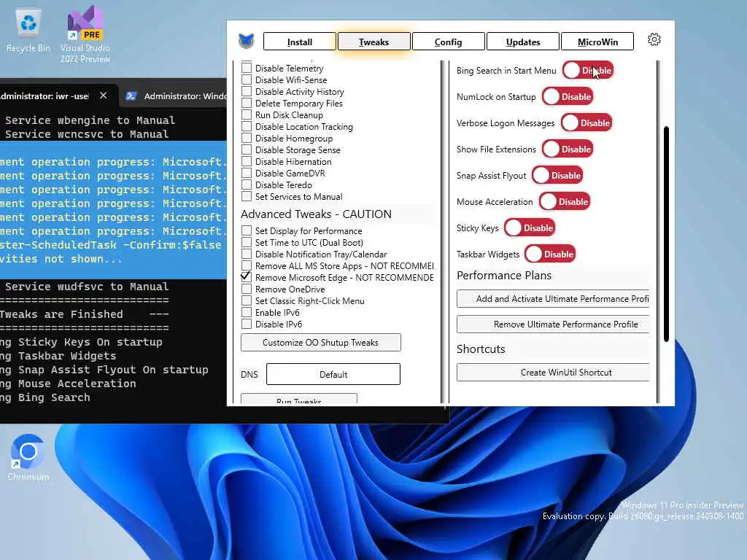
Task: Check Disable Wifi-Sense
Action: pyautogui.click(x=247, y=79)
